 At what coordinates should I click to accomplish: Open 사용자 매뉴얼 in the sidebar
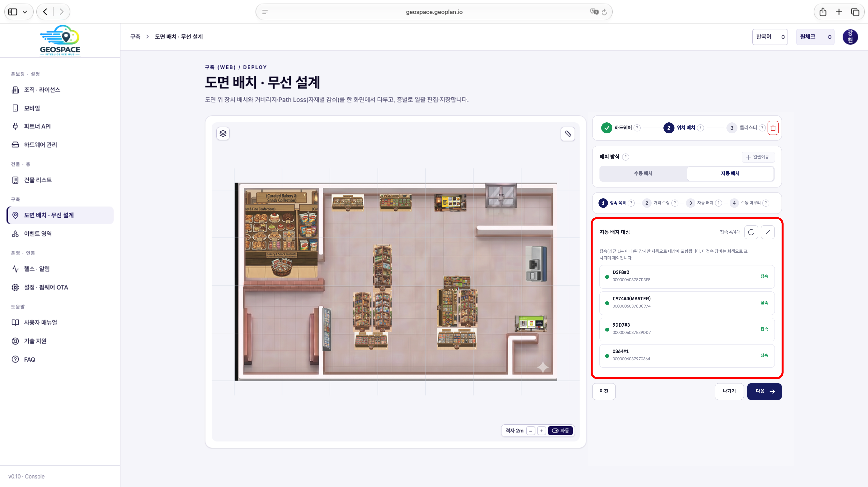pyautogui.click(x=60, y=323)
